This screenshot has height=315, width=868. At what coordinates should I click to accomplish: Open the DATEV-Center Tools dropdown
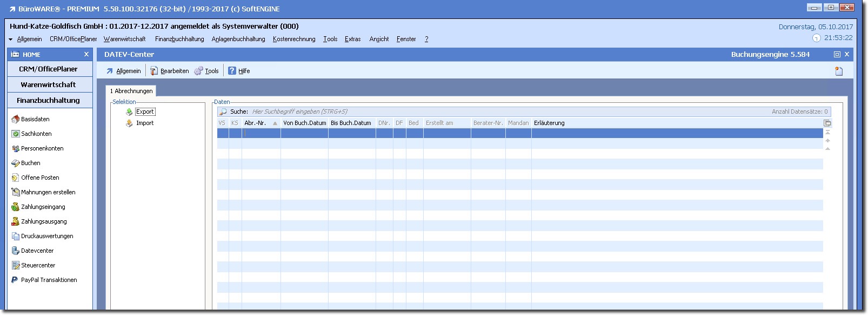tap(211, 71)
